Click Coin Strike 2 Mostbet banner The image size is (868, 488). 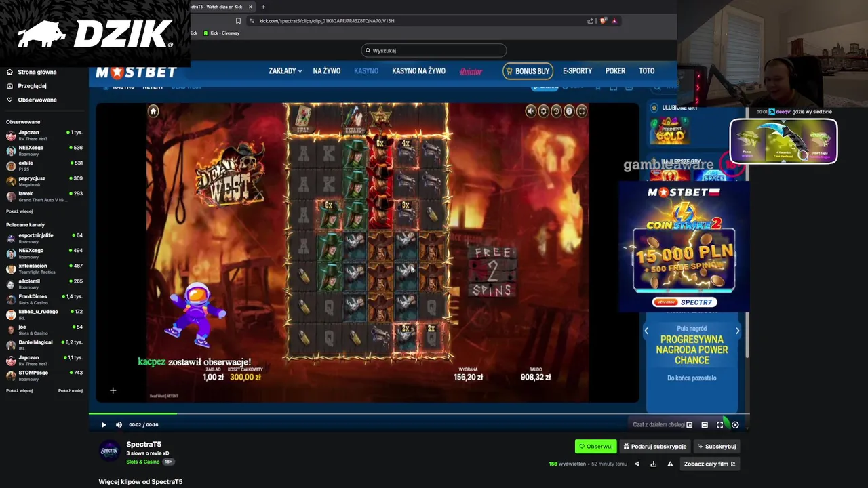pos(684,246)
